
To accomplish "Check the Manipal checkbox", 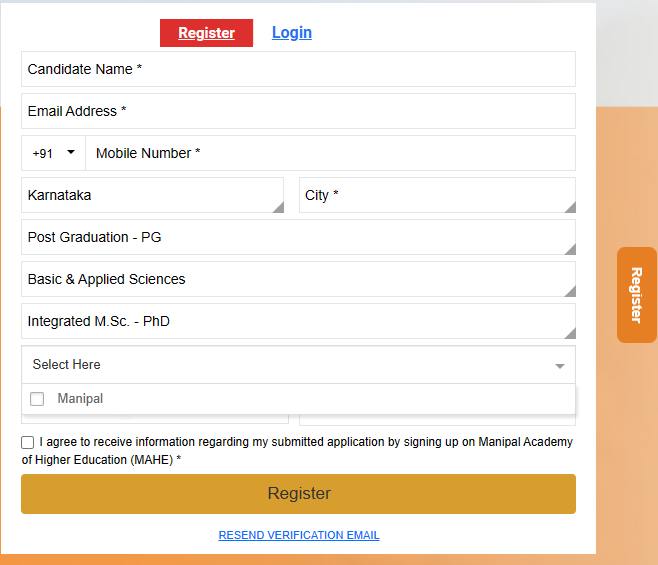I will click(37, 399).
